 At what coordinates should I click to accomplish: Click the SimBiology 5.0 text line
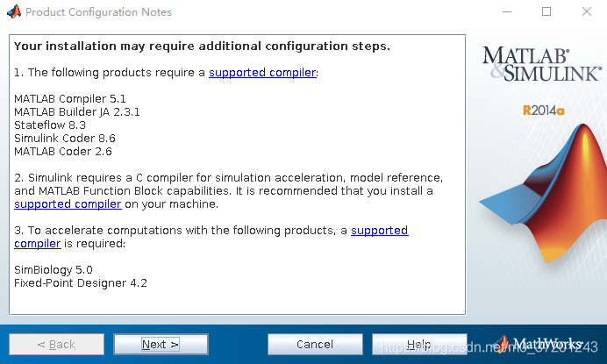(x=54, y=269)
